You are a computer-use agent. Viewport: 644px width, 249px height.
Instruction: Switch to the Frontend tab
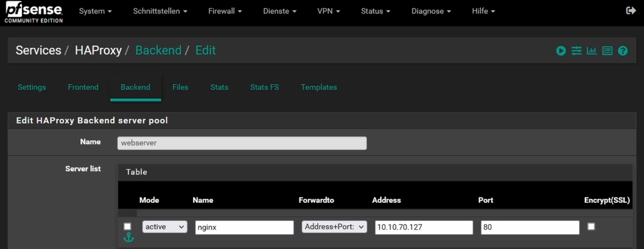pos(83,87)
